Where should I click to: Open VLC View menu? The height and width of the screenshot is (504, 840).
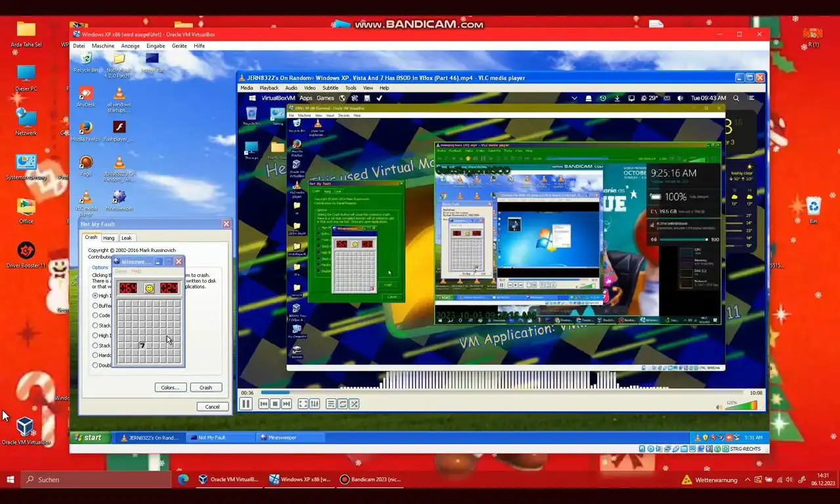(368, 88)
